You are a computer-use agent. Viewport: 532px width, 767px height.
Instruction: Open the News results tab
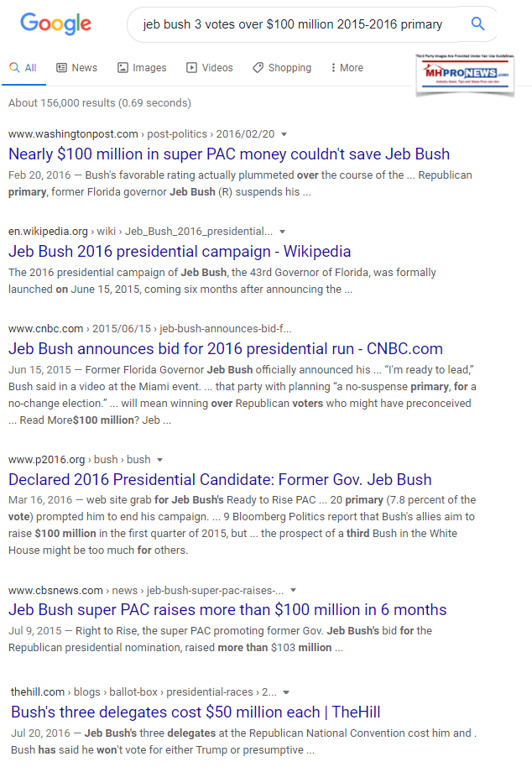pos(77,68)
